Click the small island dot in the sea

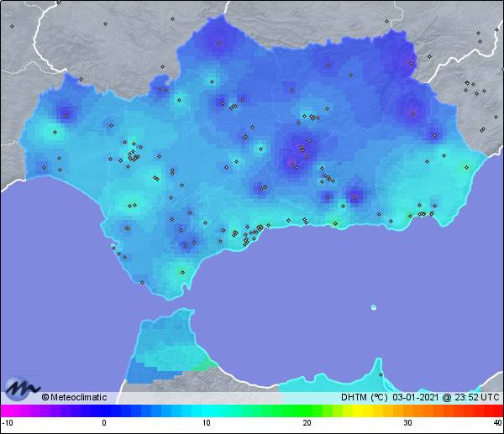373,307
